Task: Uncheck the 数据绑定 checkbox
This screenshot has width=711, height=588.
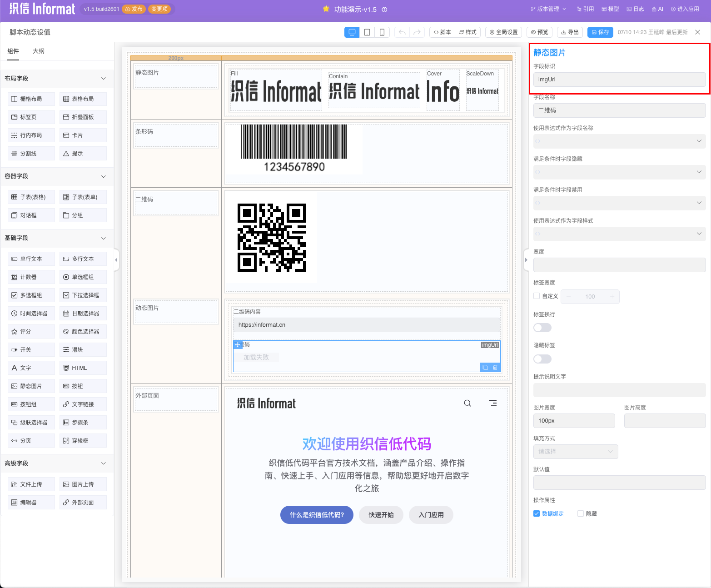Action: click(537, 513)
